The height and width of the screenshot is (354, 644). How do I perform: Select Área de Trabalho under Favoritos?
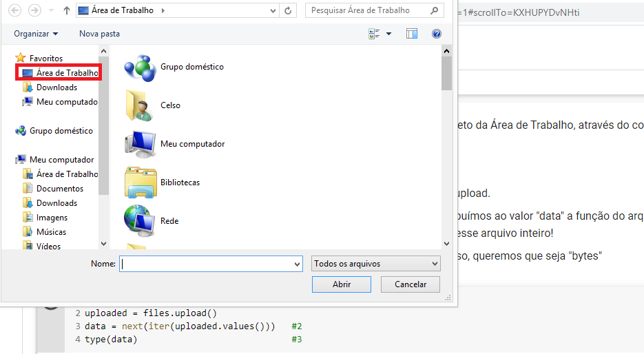point(60,73)
